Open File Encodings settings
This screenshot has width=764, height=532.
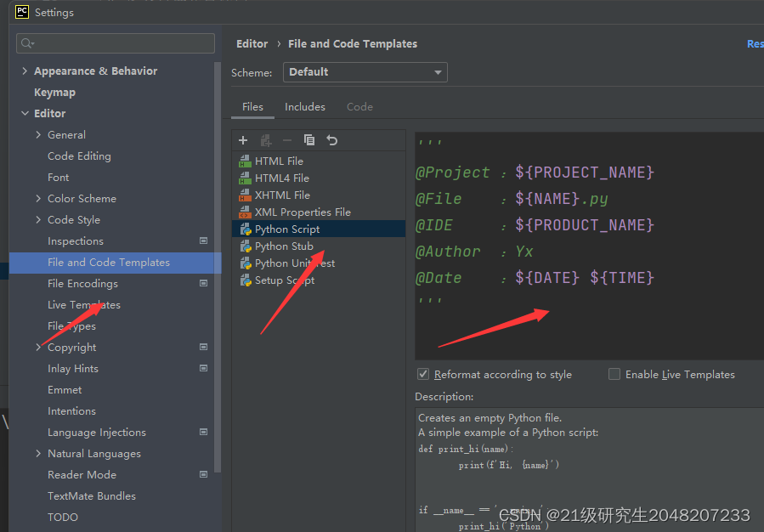pos(82,284)
